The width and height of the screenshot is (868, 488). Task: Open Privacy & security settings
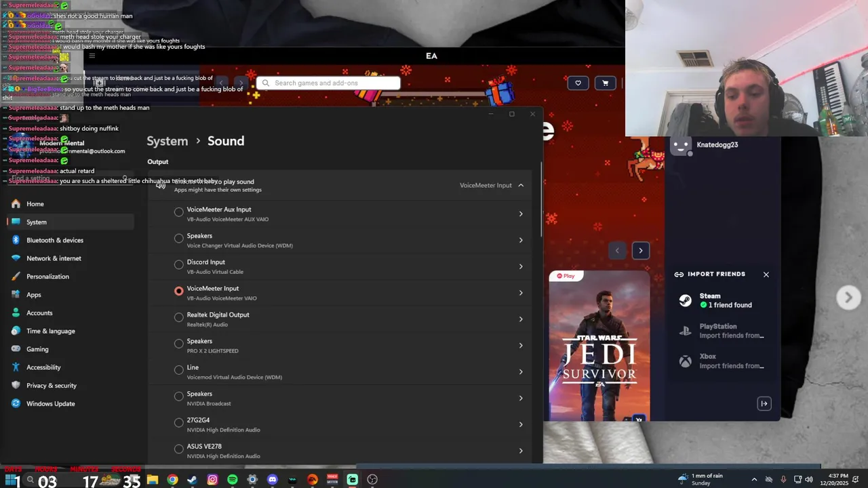pos(71,385)
